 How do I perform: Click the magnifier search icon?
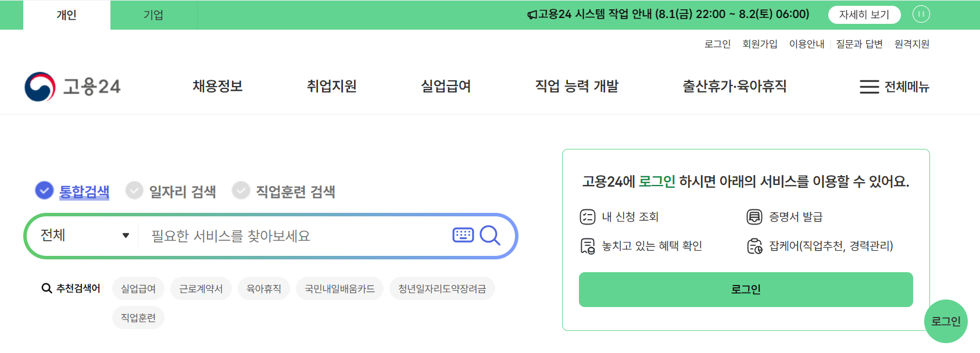point(491,236)
